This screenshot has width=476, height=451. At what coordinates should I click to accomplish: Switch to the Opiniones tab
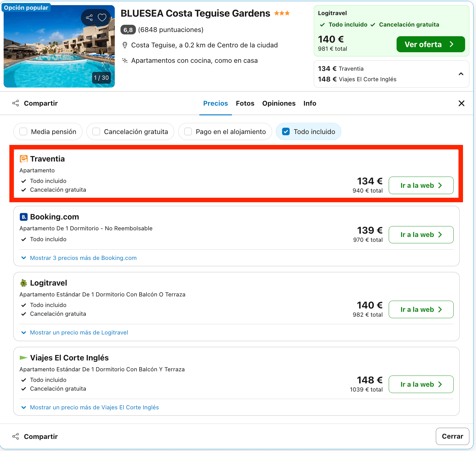279,103
